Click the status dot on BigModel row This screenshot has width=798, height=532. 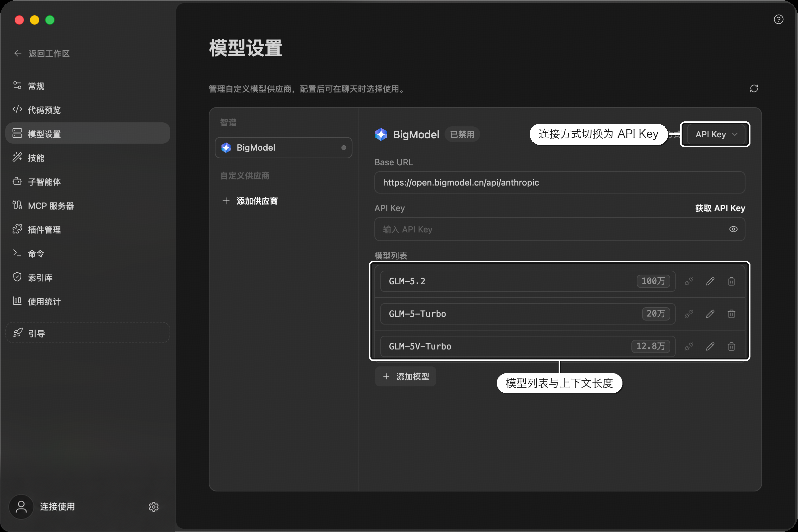click(x=343, y=148)
